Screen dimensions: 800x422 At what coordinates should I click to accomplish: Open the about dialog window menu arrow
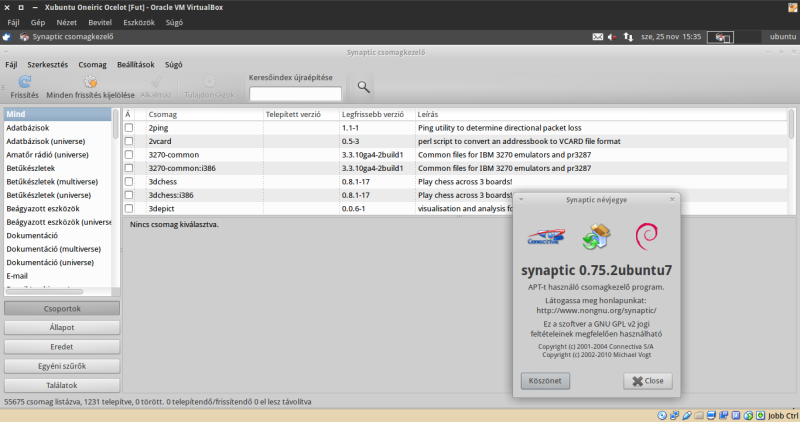(521, 200)
